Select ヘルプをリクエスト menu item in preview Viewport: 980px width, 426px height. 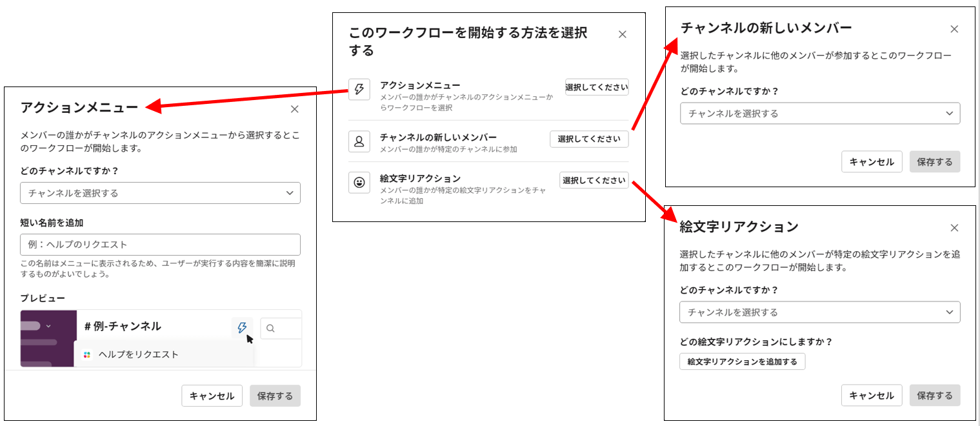click(138, 354)
